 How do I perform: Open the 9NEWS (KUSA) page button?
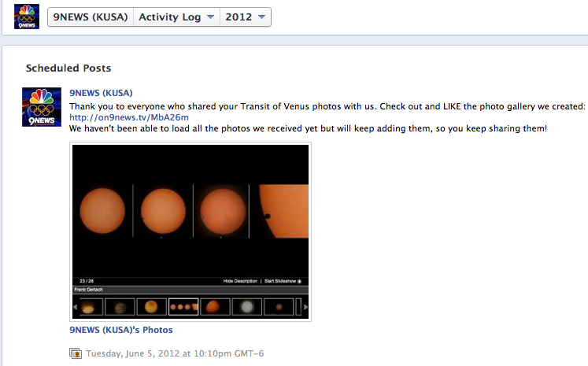pos(91,17)
